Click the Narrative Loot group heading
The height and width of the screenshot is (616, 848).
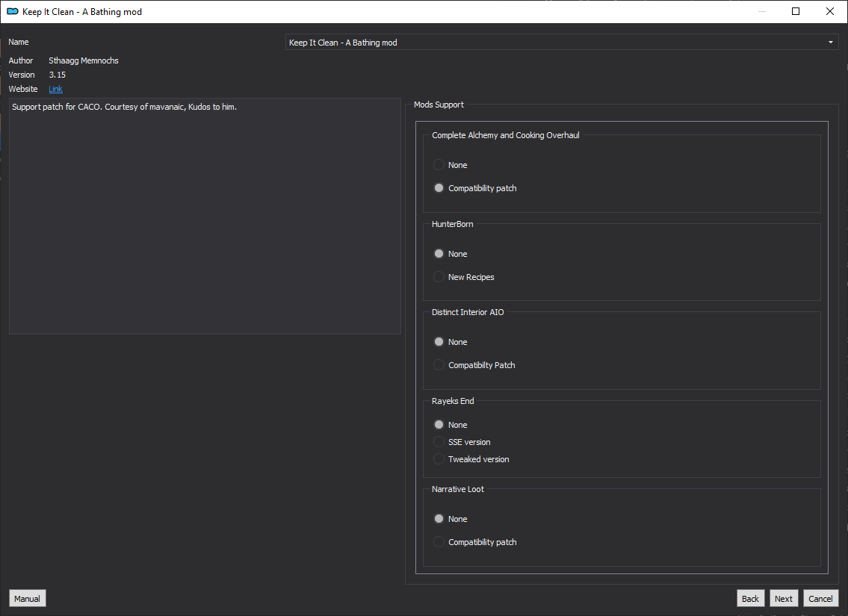click(457, 489)
